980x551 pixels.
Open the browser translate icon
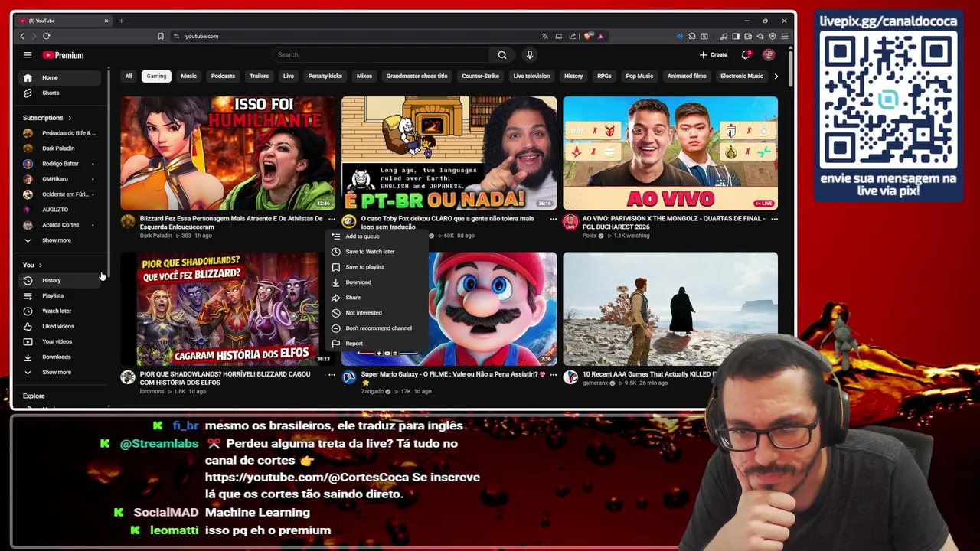pos(544,36)
